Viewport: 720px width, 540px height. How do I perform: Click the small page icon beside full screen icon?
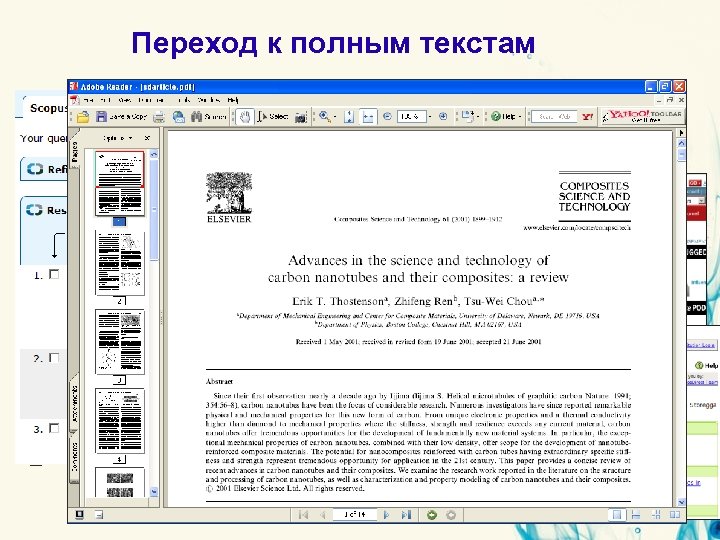point(98,515)
